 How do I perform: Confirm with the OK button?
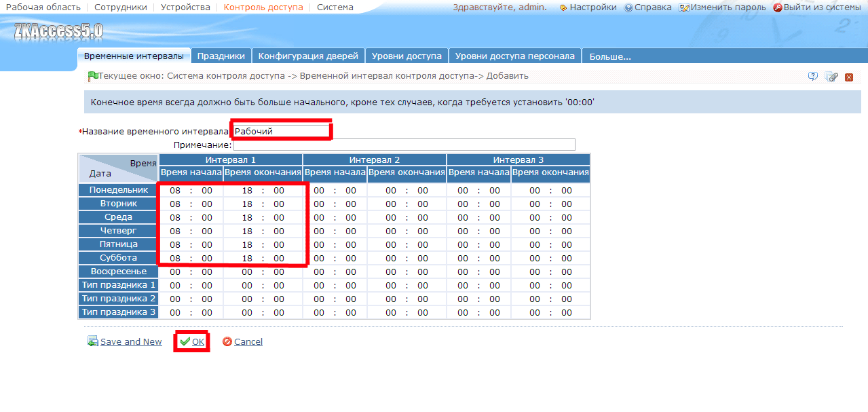point(192,341)
